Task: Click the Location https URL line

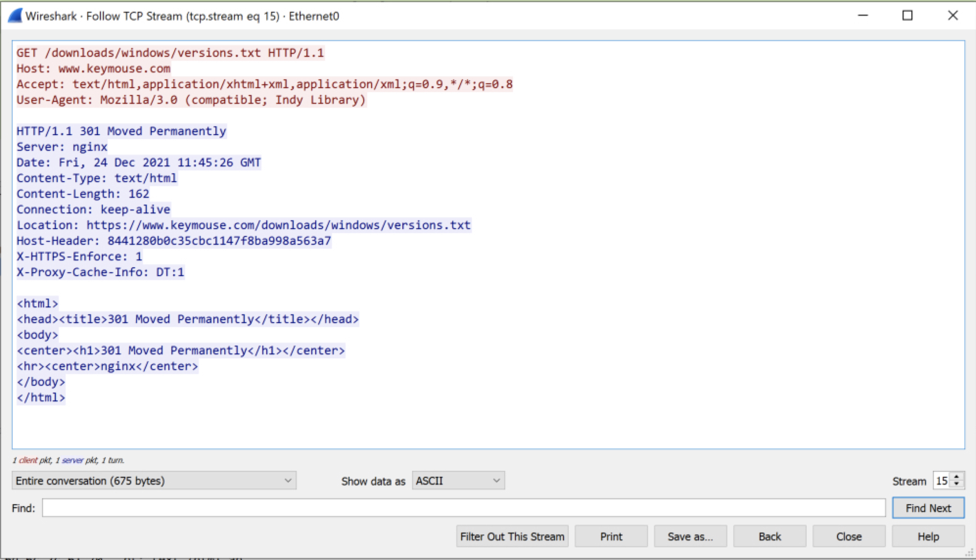Action: pyautogui.click(x=244, y=225)
